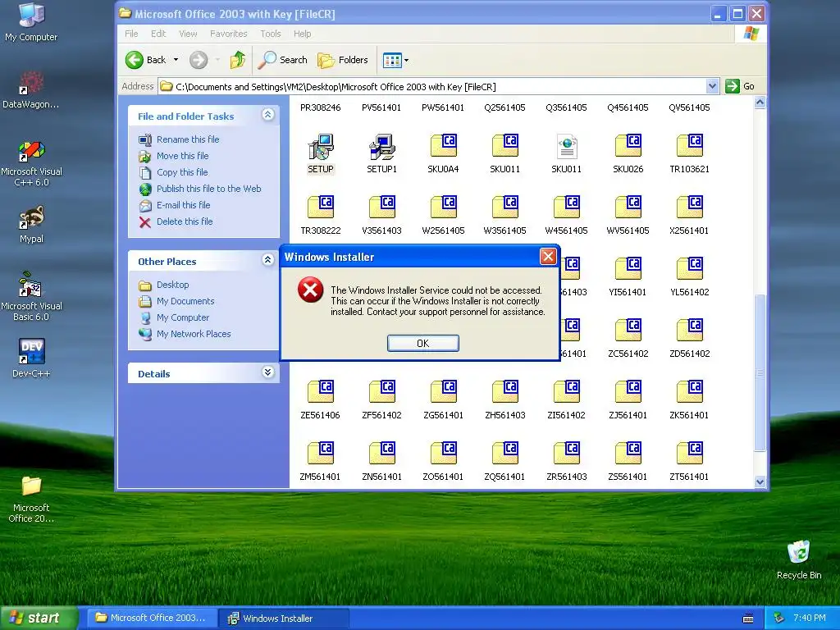Expand the Details panel

click(268, 372)
